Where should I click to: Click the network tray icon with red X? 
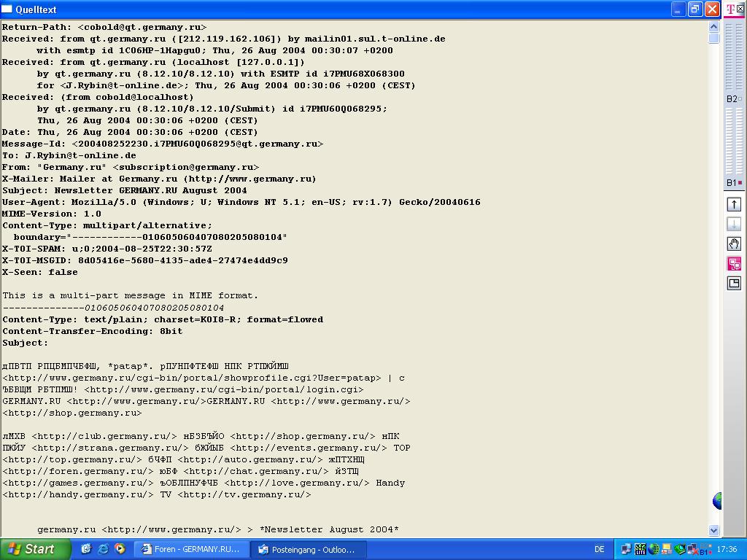point(694,550)
